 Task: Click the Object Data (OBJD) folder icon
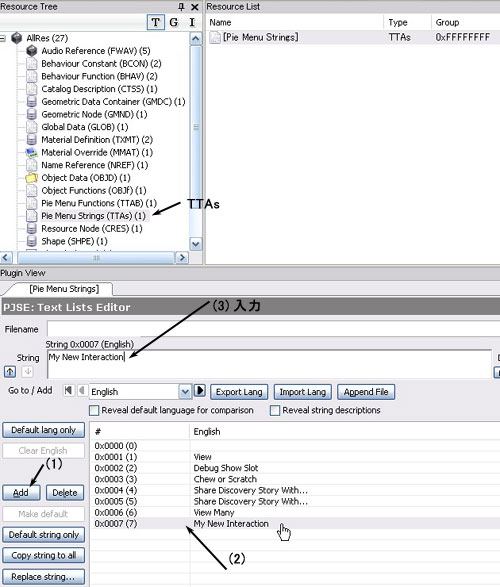31,178
